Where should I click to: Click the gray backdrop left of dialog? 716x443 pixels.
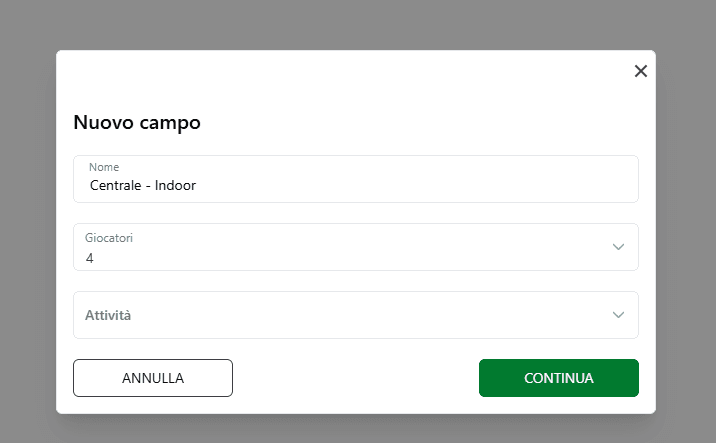tap(28, 230)
